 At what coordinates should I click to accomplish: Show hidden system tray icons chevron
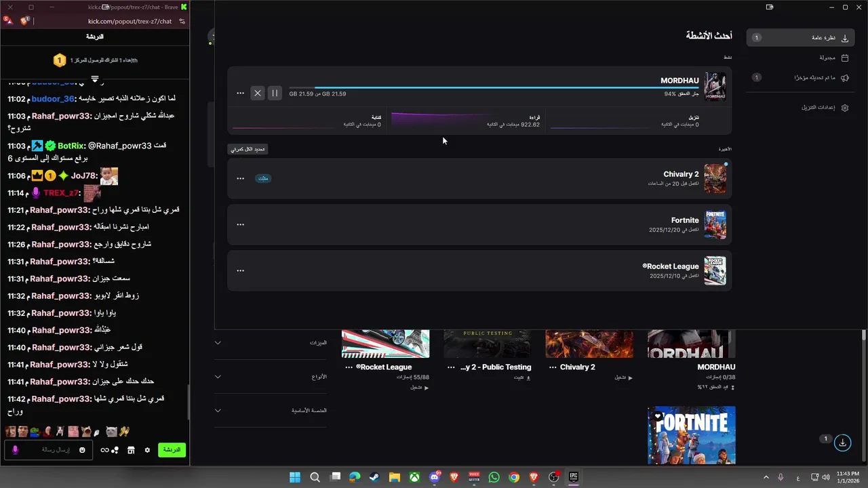click(766, 477)
